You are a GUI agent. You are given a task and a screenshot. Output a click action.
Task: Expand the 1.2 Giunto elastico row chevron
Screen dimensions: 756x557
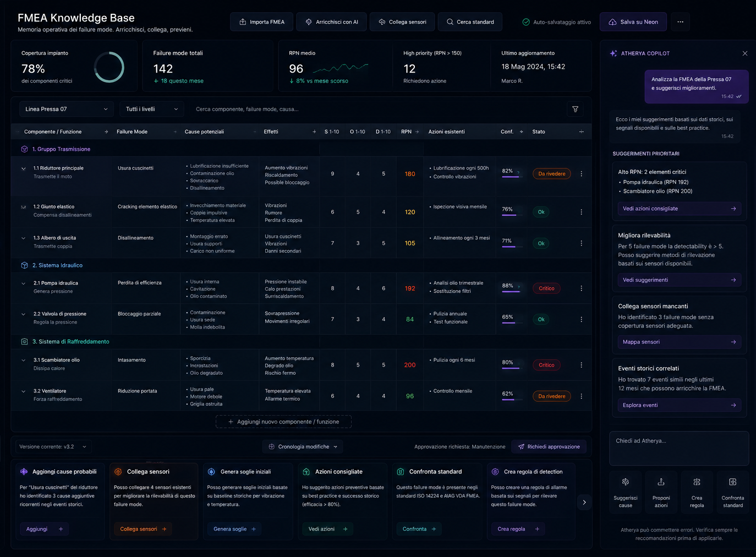24,207
